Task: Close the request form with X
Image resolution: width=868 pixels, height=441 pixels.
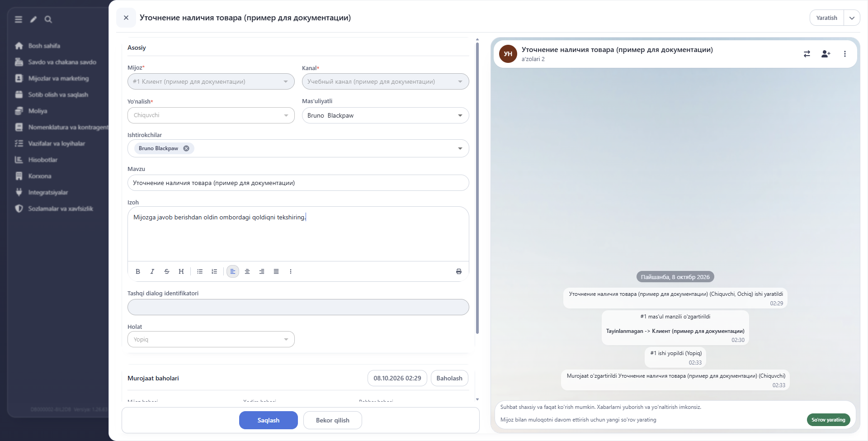Action: 126,18
